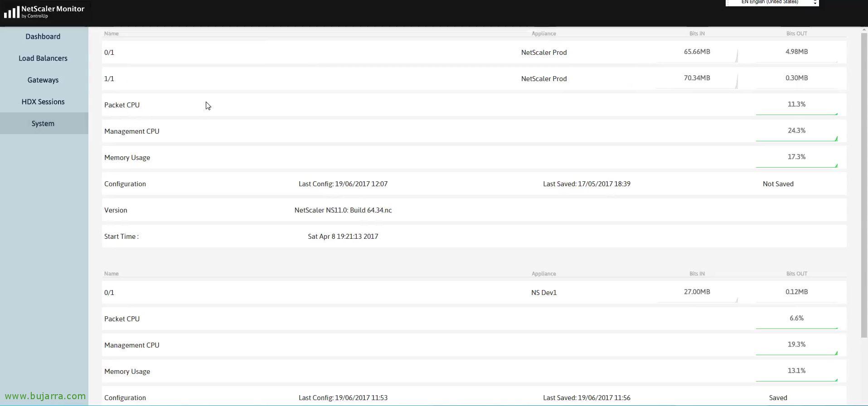Open the Load Balancers section

coord(43,58)
